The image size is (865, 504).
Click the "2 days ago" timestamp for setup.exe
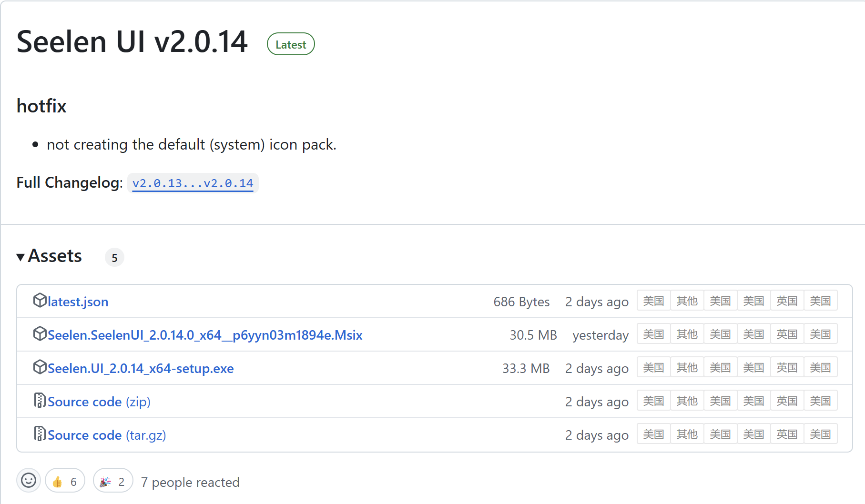[x=597, y=368]
